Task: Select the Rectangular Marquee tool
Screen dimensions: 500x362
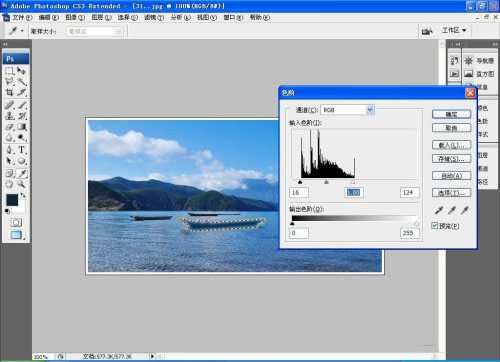Action: coord(10,71)
